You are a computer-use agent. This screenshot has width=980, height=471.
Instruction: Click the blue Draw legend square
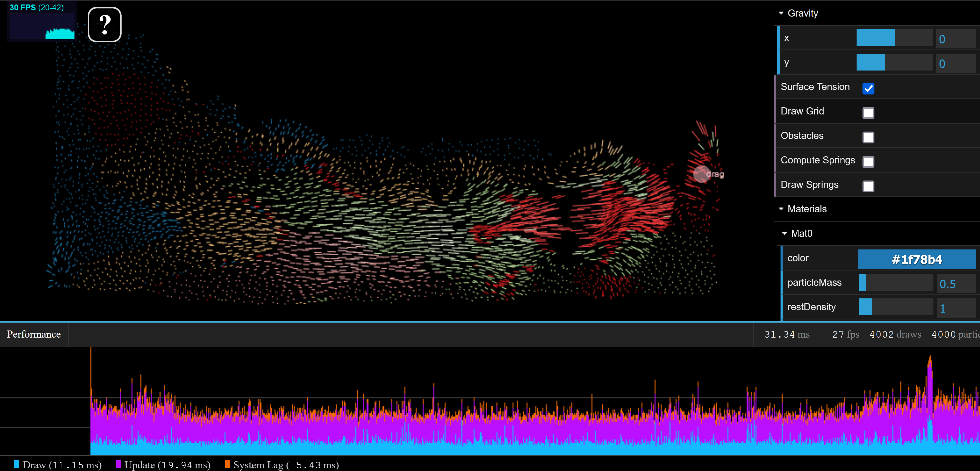point(16,464)
